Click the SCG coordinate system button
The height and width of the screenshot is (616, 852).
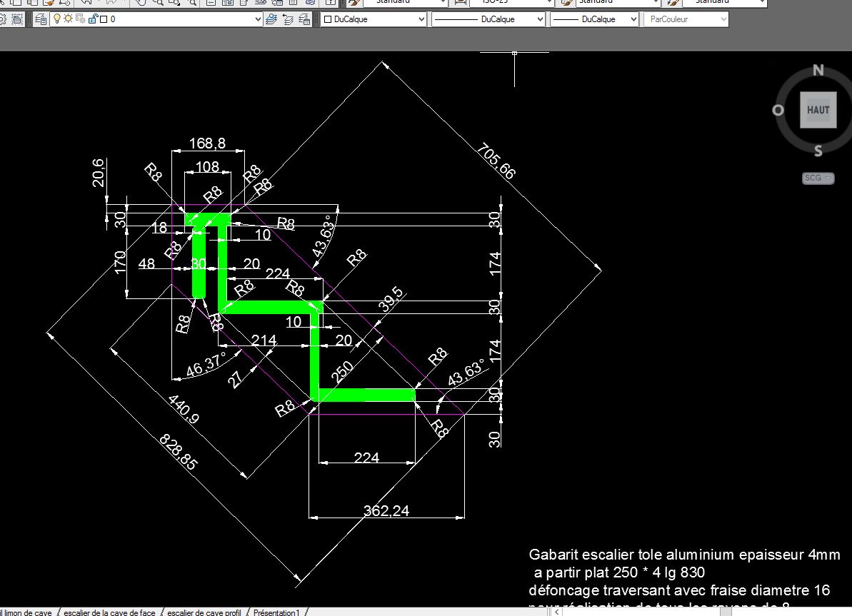817,178
